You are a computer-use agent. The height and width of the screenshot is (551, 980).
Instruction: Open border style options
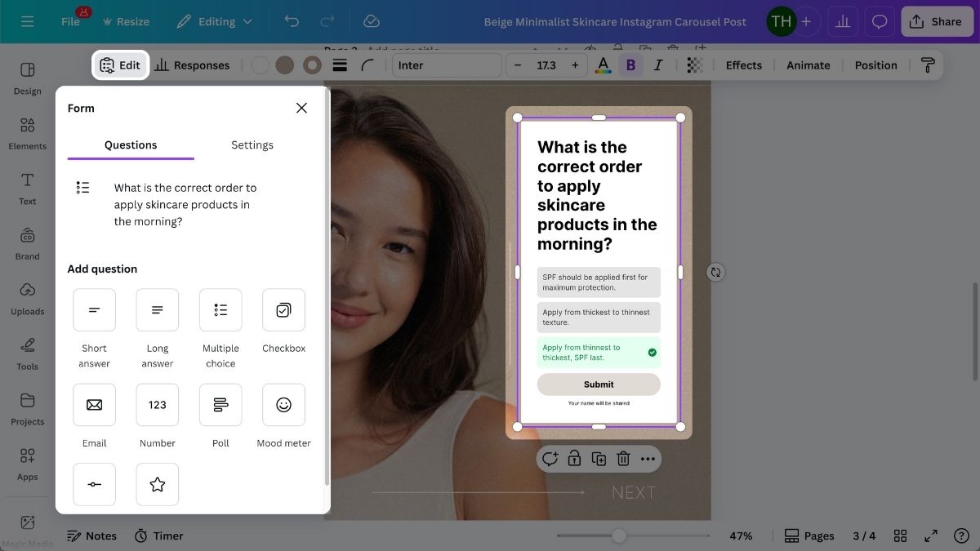(x=340, y=65)
